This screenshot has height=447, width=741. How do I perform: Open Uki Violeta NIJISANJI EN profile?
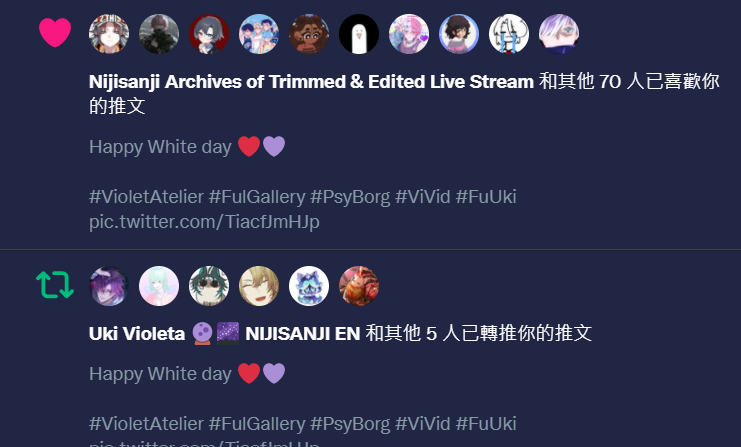coord(224,334)
